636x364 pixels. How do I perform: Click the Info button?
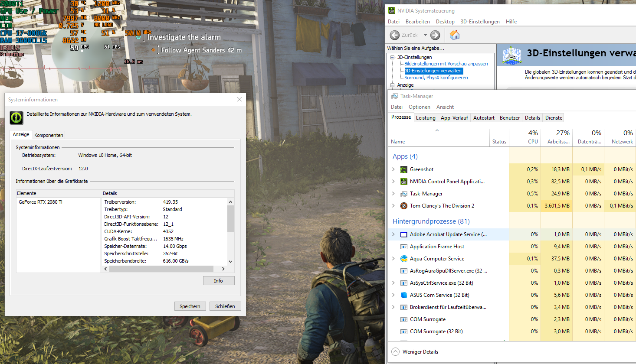[x=219, y=281]
